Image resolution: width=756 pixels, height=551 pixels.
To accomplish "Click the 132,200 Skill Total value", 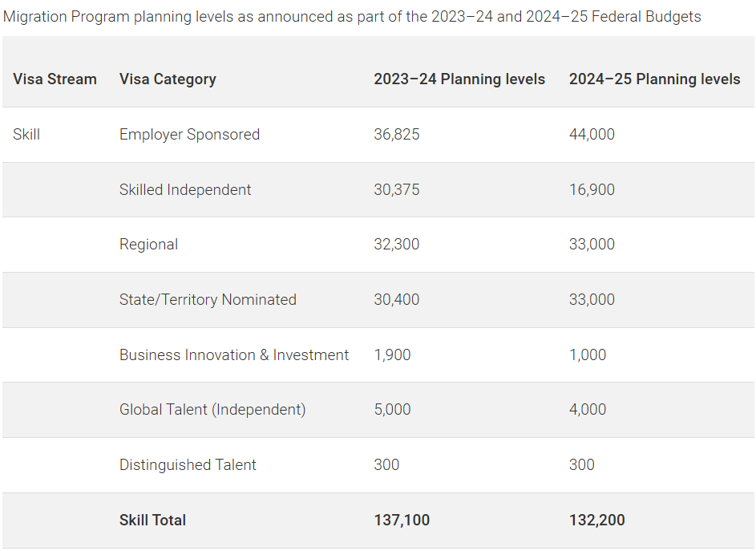I will 596,521.
